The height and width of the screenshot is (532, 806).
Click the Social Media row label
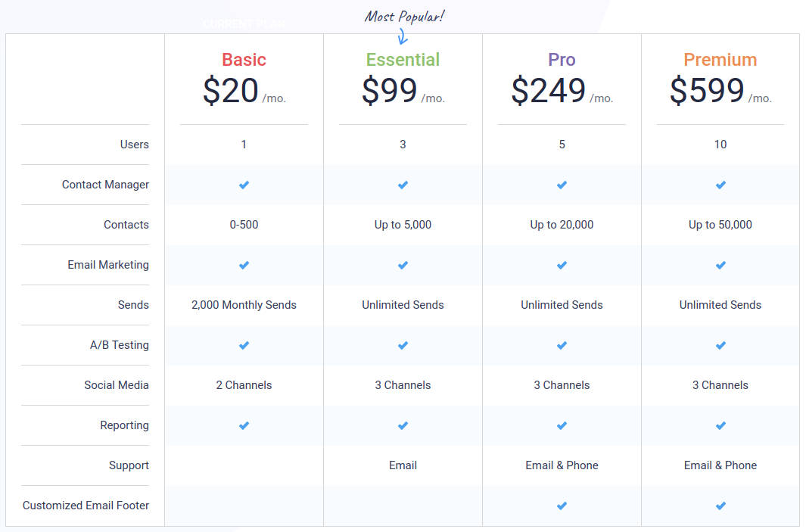tap(117, 385)
